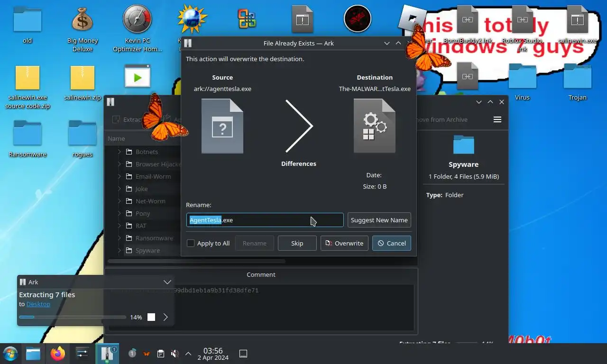The height and width of the screenshot is (364, 607).
Task: Expand the Spyware folder node
Action: tap(120, 250)
